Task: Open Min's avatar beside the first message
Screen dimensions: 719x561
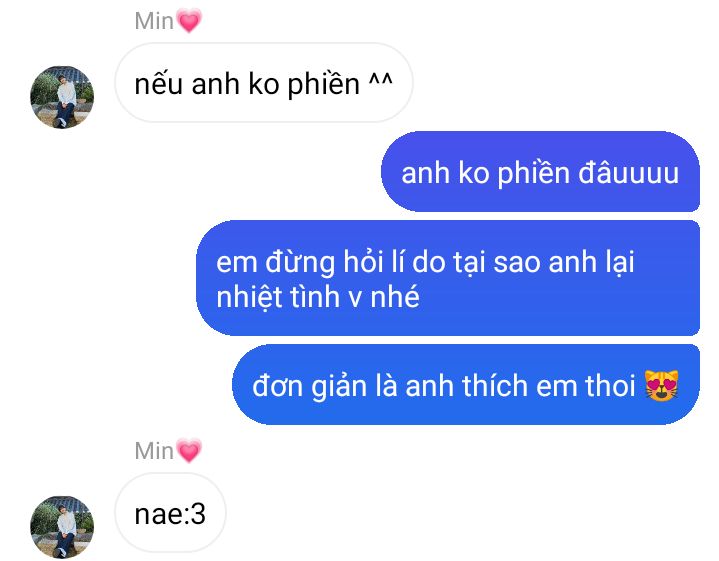Action: tap(62, 97)
